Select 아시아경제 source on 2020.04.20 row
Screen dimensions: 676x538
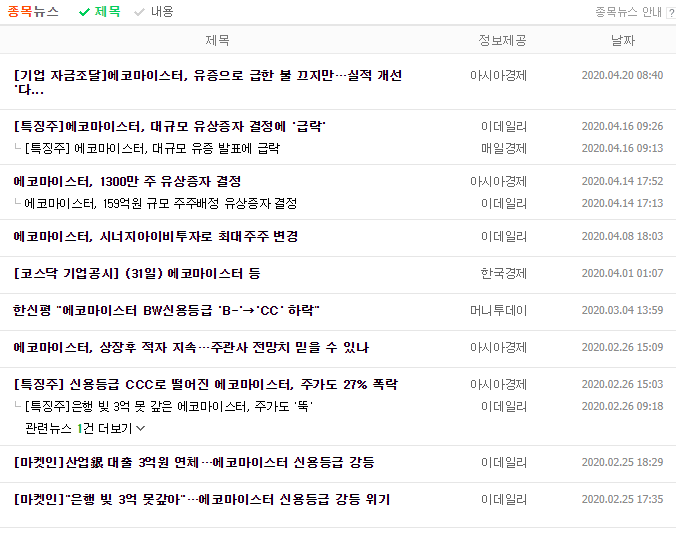(498, 75)
